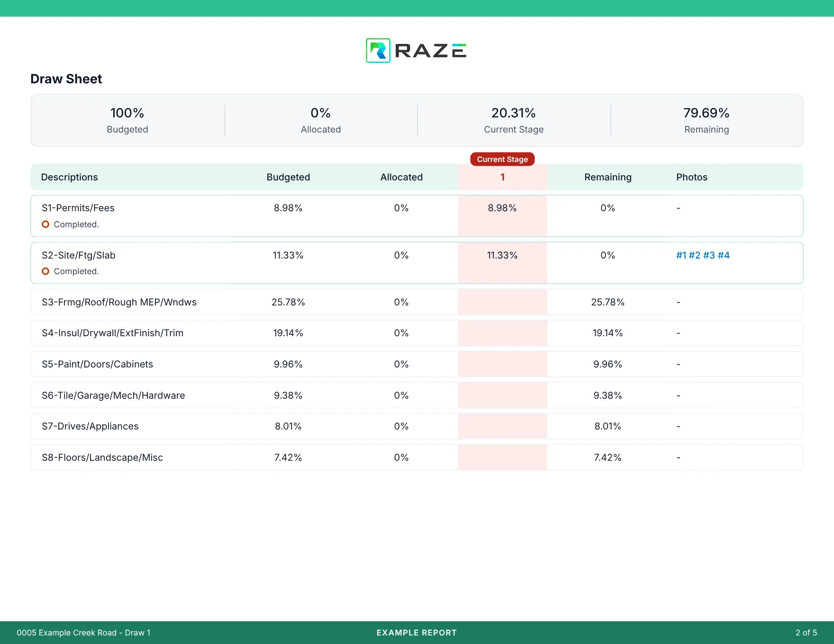834x644 pixels.
Task: Click the 9.38% remaining value for S6
Action: point(608,395)
